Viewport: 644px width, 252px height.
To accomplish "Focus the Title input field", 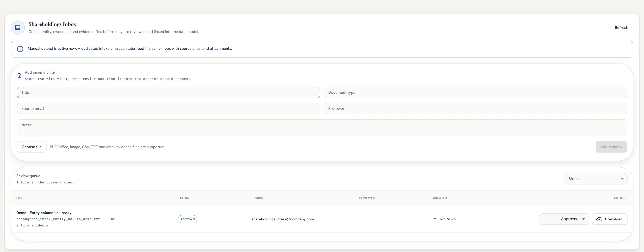I will point(169,92).
